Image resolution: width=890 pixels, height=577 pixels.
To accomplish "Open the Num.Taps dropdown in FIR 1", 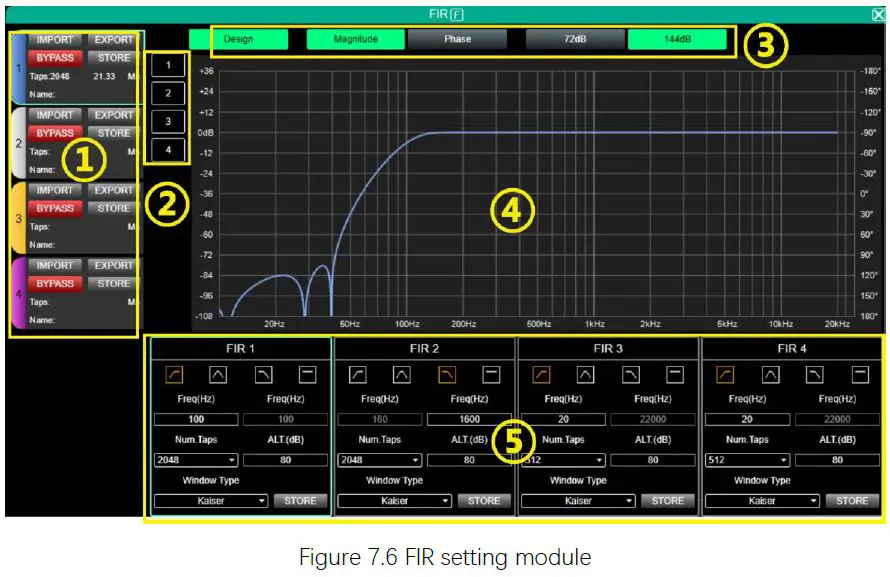I will click(195, 459).
